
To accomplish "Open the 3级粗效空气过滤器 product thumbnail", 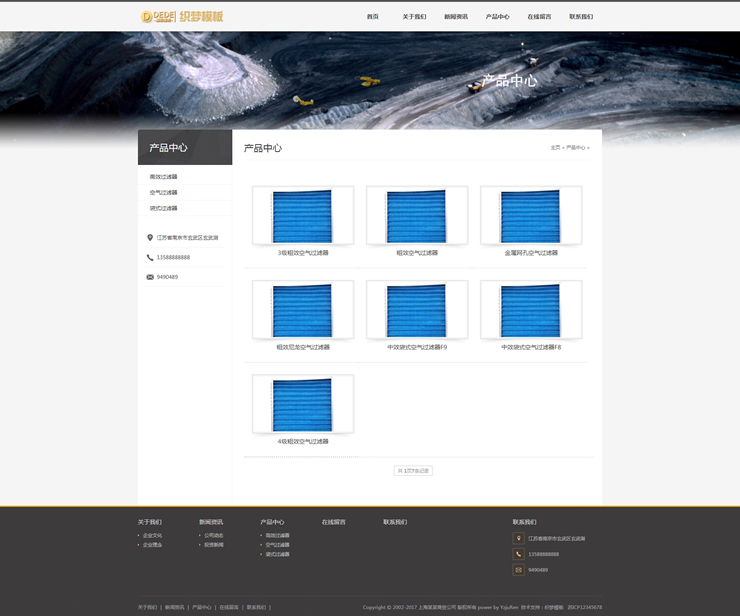I will click(x=303, y=216).
